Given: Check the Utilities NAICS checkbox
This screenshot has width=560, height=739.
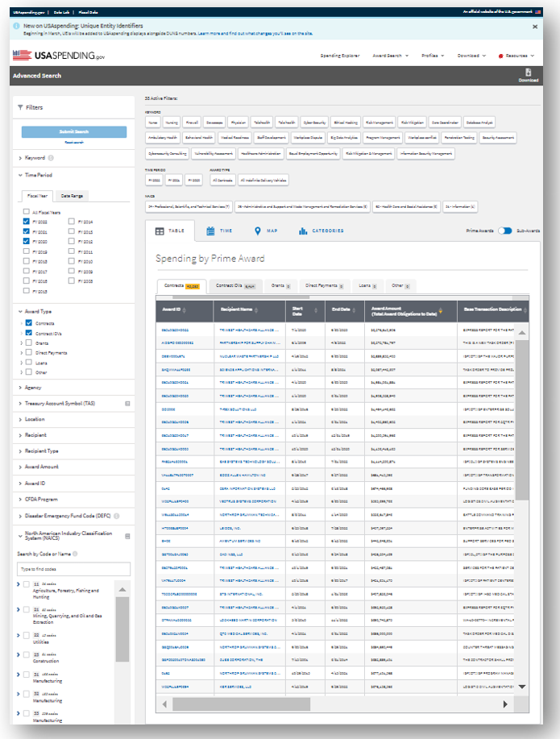Looking at the screenshot, I should tap(27, 635).
